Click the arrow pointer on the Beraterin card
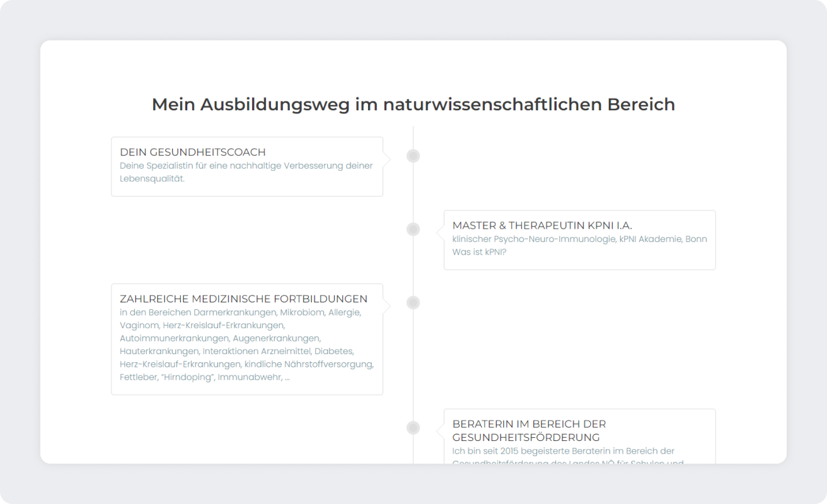 tap(440, 431)
